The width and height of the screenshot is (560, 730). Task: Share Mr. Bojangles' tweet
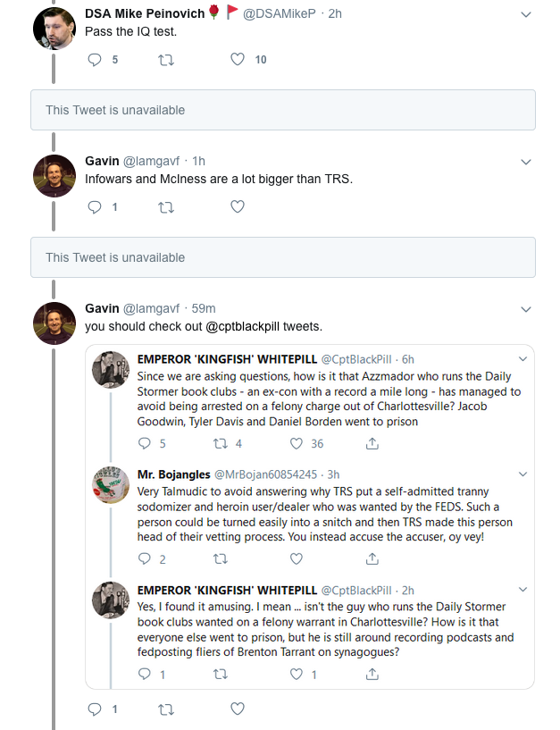[372, 558]
